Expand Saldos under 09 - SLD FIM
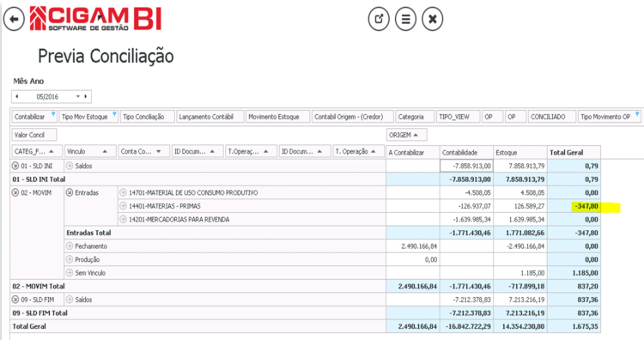The height and width of the screenshot is (340, 644). point(70,300)
